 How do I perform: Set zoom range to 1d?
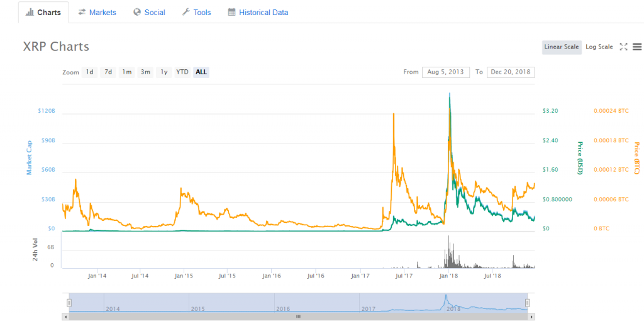coord(89,72)
